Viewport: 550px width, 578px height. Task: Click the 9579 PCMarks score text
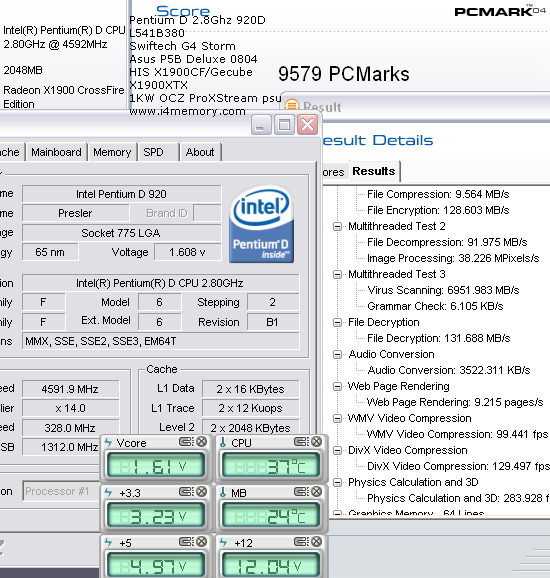pos(344,74)
